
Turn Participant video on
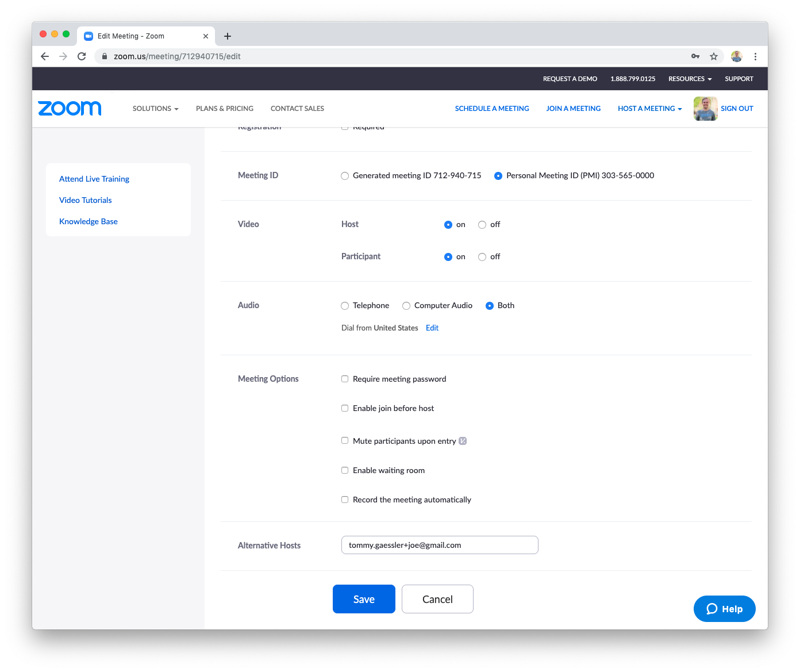(448, 257)
